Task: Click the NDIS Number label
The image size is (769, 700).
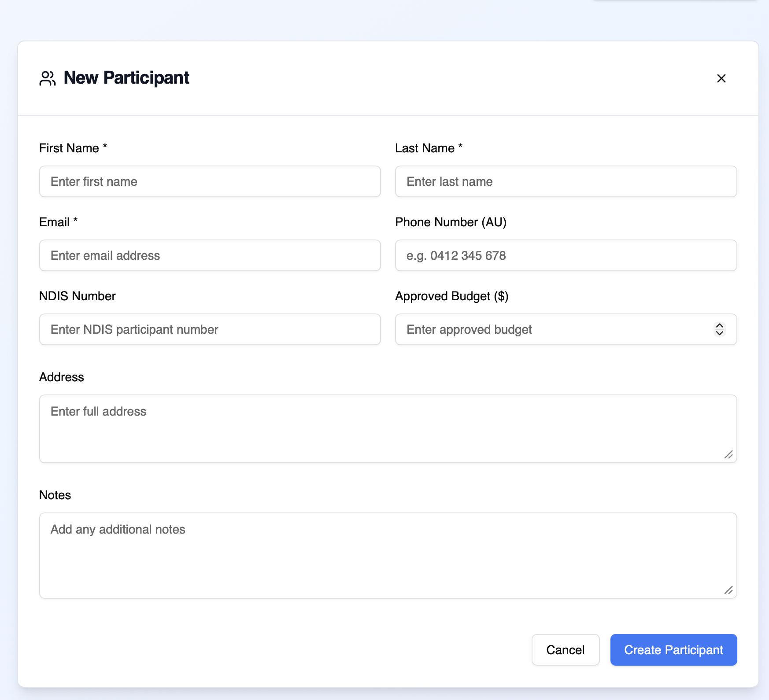Action: coord(78,296)
